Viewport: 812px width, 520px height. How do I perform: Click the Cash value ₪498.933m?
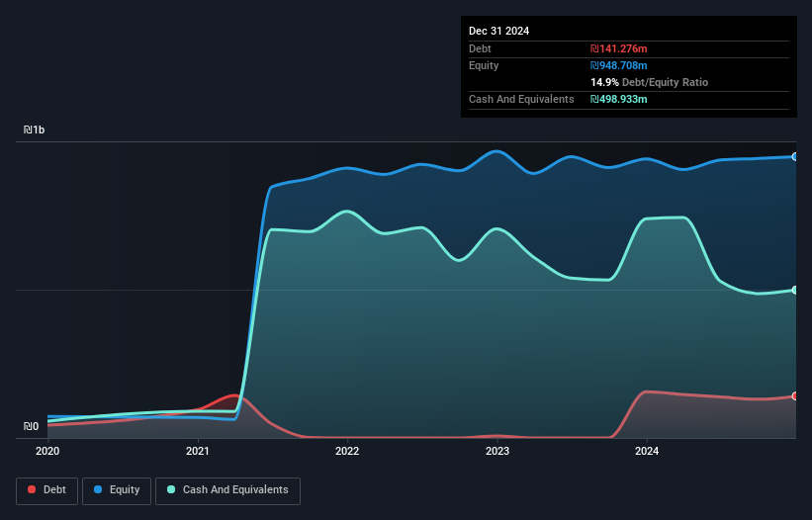click(x=619, y=99)
